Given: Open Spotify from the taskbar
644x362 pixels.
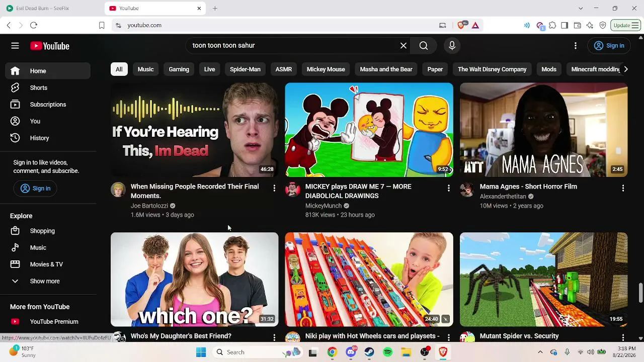Looking at the screenshot, I should pos(387,352).
